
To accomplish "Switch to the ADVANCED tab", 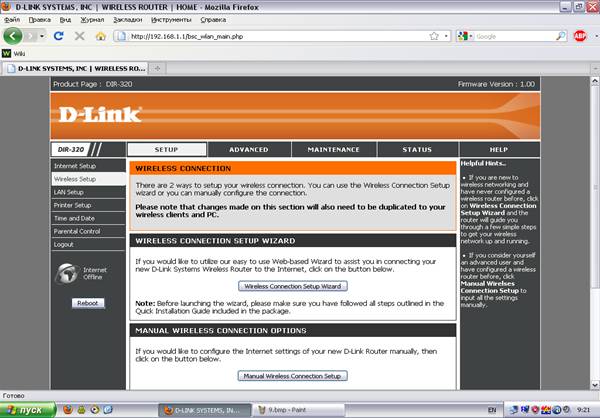I will 249,149.
